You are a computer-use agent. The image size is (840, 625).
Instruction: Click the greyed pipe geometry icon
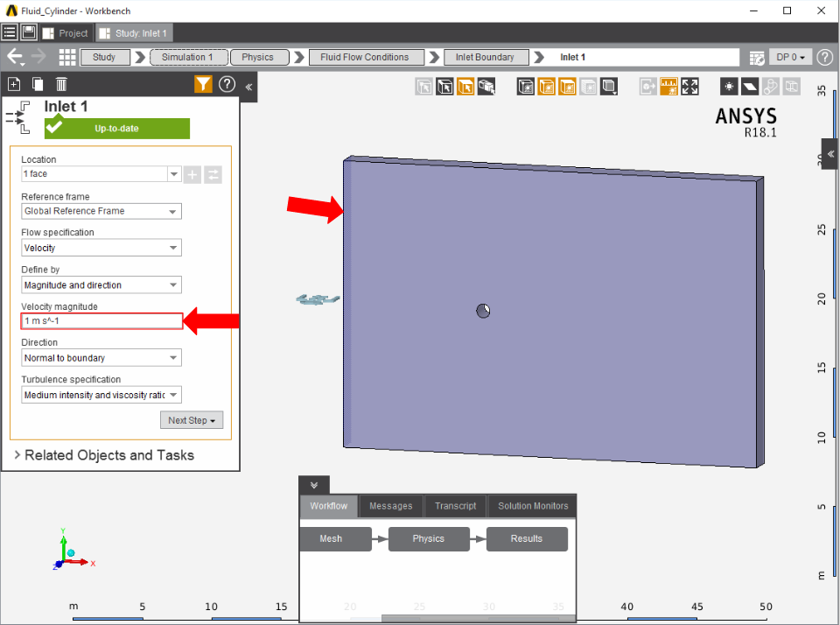[x=771, y=87]
